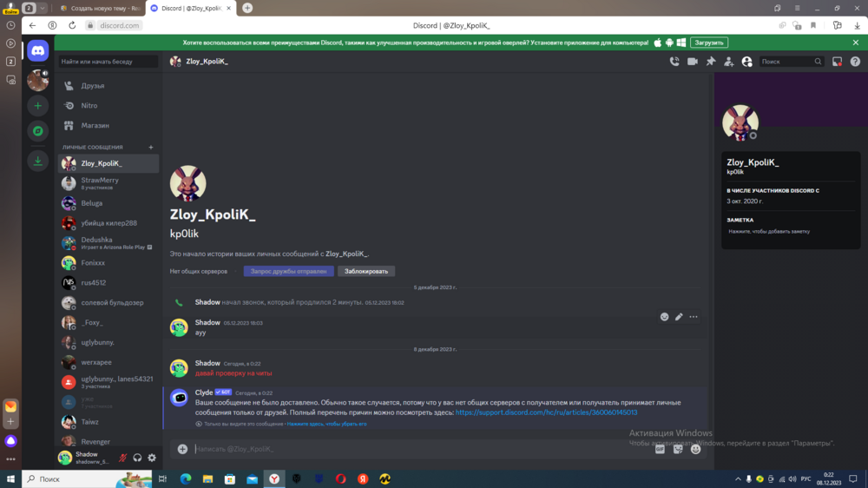
Task: Open Opera browser from taskbar
Action: click(340, 479)
